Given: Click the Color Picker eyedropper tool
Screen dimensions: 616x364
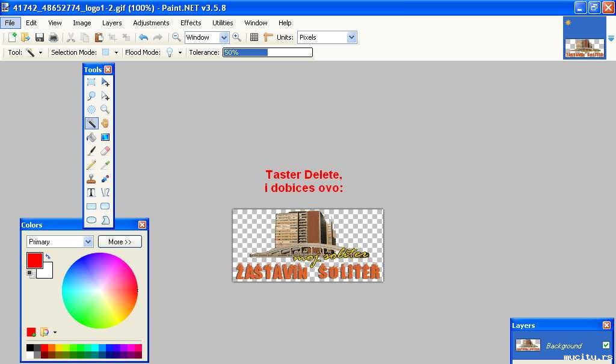Looking at the screenshot, I should pyautogui.click(x=105, y=165).
